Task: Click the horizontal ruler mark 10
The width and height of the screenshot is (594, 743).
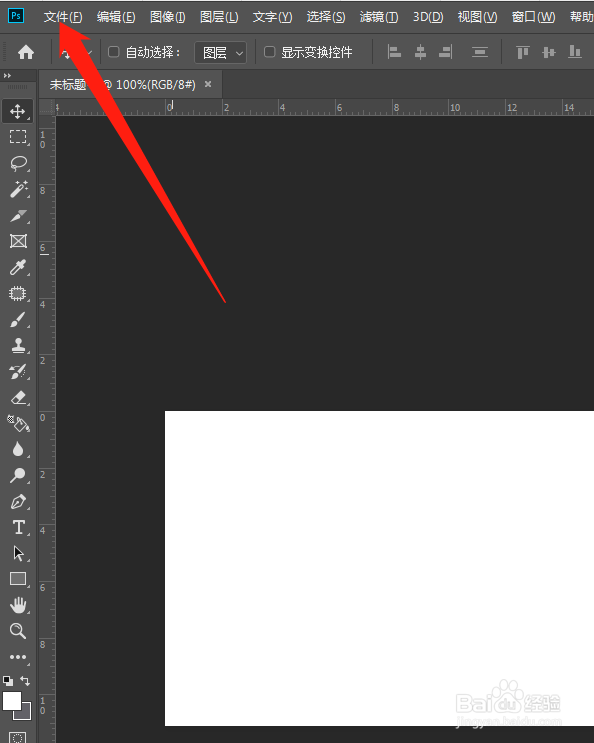Action: 455,108
